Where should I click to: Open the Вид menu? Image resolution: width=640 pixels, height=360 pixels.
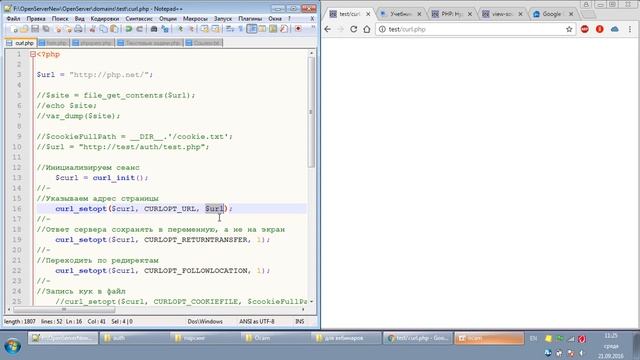80,18
